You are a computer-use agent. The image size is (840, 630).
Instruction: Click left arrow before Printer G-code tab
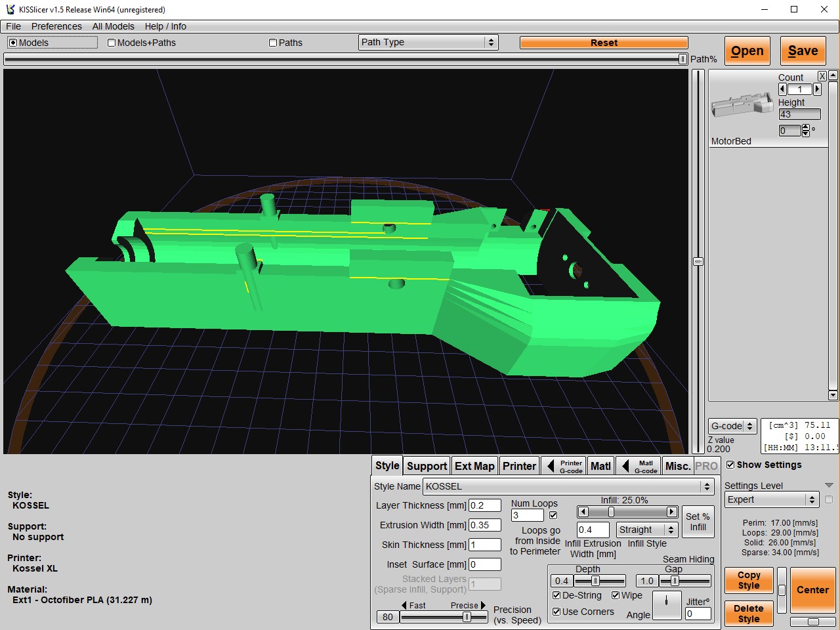click(551, 466)
